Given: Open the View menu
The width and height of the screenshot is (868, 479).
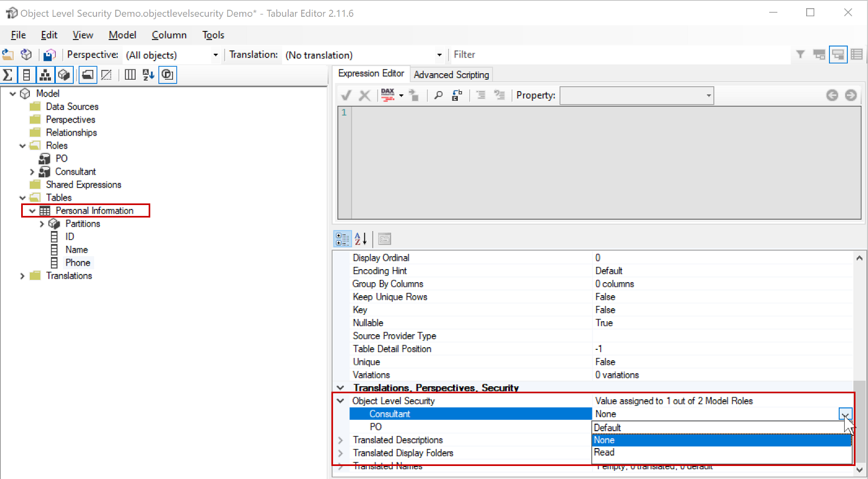Looking at the screenshot, I should coord(83,35).
